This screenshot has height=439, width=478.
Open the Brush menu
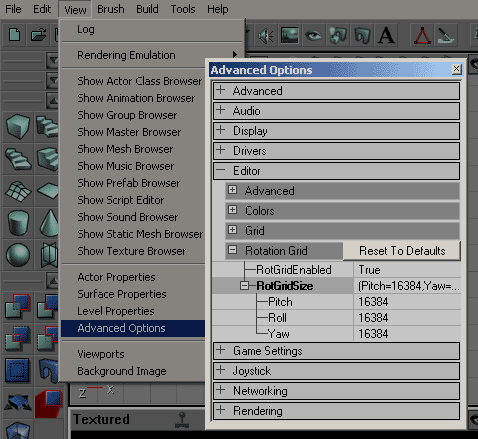(x=111, y=9)
